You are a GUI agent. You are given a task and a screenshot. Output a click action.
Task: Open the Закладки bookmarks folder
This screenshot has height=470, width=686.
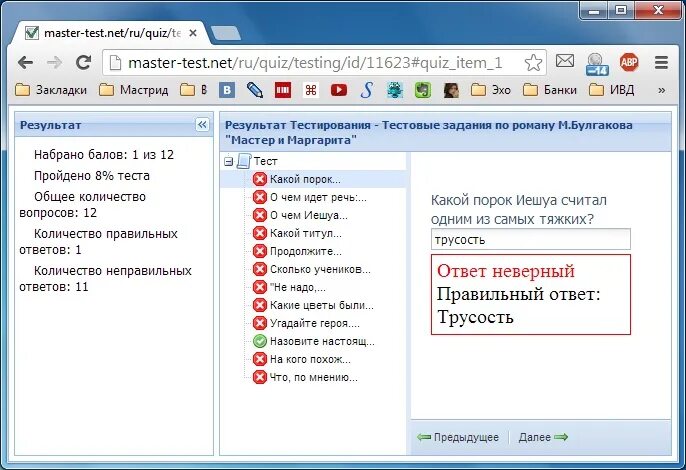[x=51, y=90]
